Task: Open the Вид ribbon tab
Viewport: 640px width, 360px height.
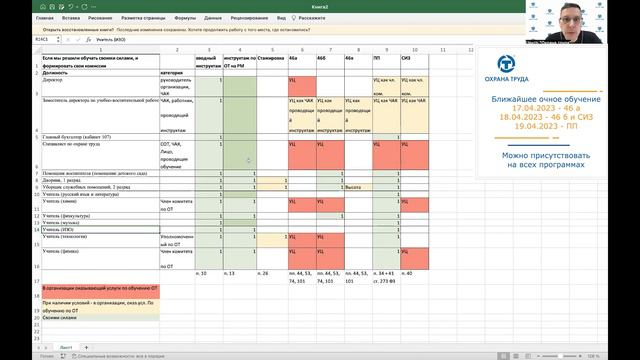Action: pos(281,18)
